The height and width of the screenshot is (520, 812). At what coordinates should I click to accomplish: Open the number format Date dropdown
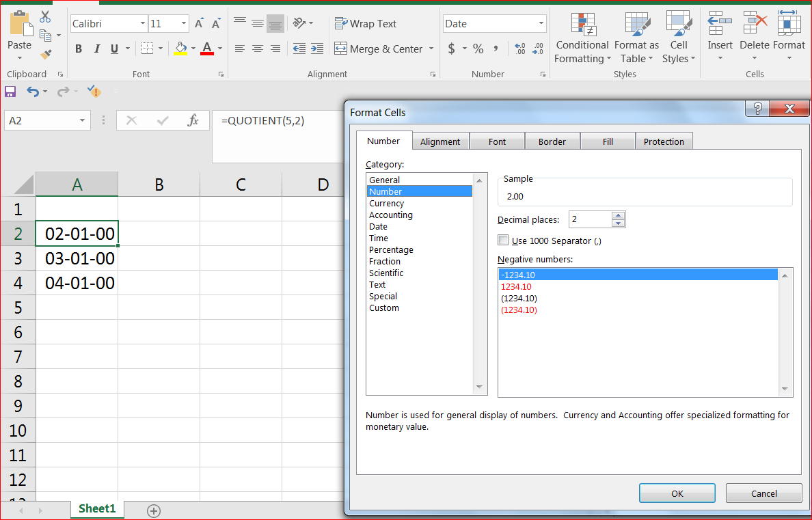coord(541,24)
